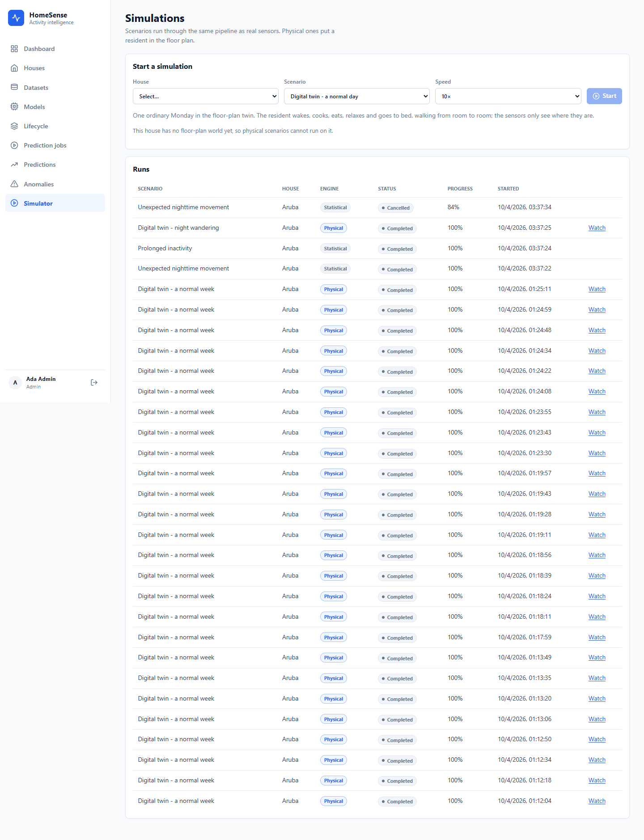
Task: Click the Models chip icon
Action: 14,106
